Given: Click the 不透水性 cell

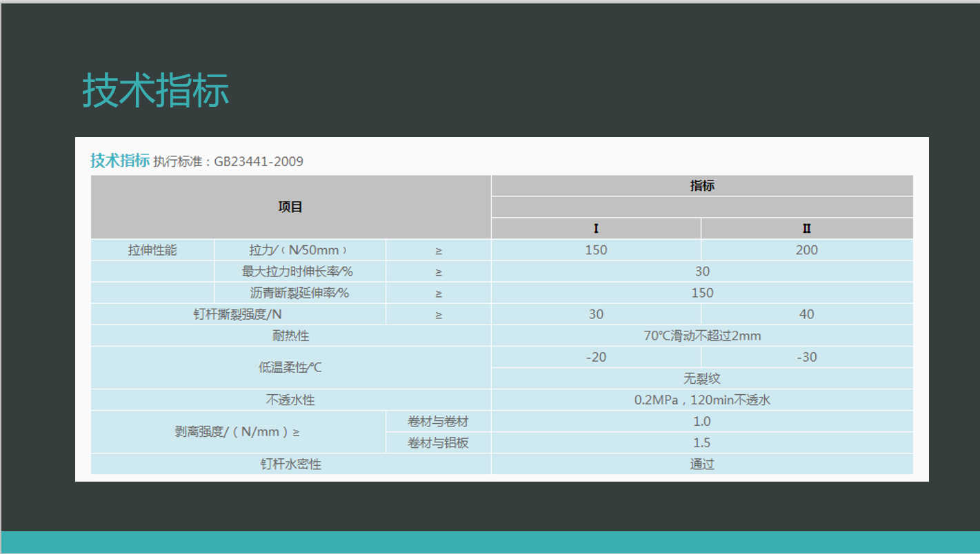Looking at the screenshot, I should (x=290, y=400).
